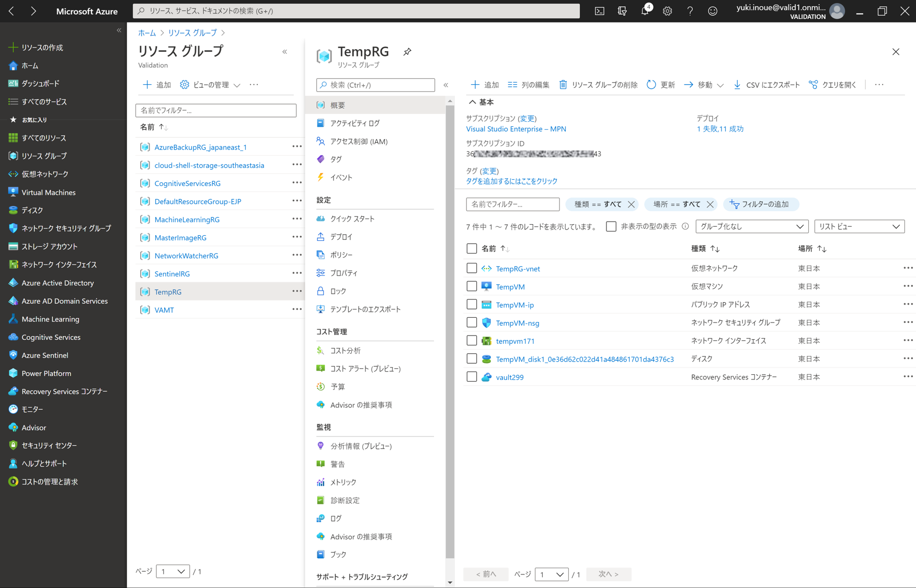Collapse the TempRG menu pane
This screenshot has width=916, height=588.
(446, 85)
